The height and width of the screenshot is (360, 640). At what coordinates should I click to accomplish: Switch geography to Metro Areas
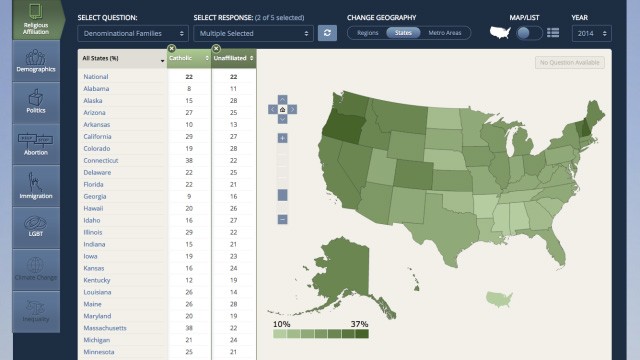point(445,33)
